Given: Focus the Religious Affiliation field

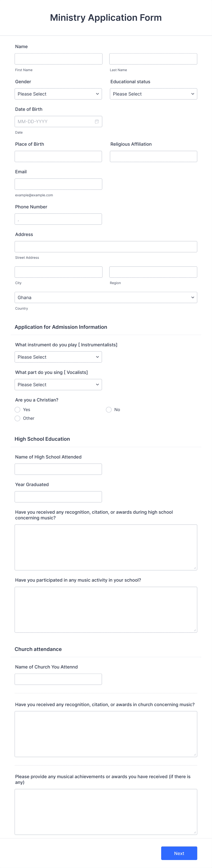Looking at the screenshot, I should [153, 157].
